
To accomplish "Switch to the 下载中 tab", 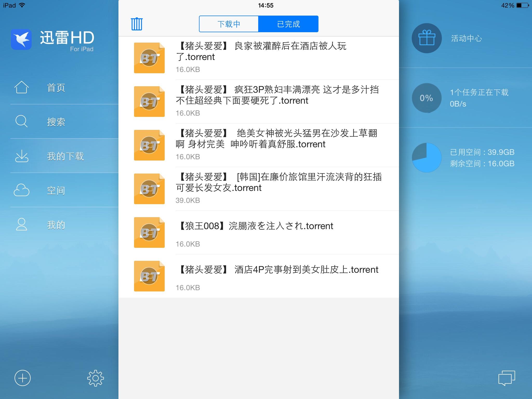I will tap(229, 24).
